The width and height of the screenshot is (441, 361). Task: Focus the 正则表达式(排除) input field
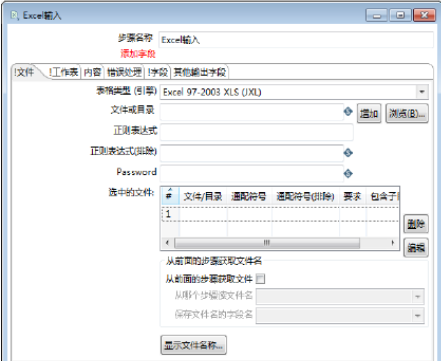tap(252, 153)
